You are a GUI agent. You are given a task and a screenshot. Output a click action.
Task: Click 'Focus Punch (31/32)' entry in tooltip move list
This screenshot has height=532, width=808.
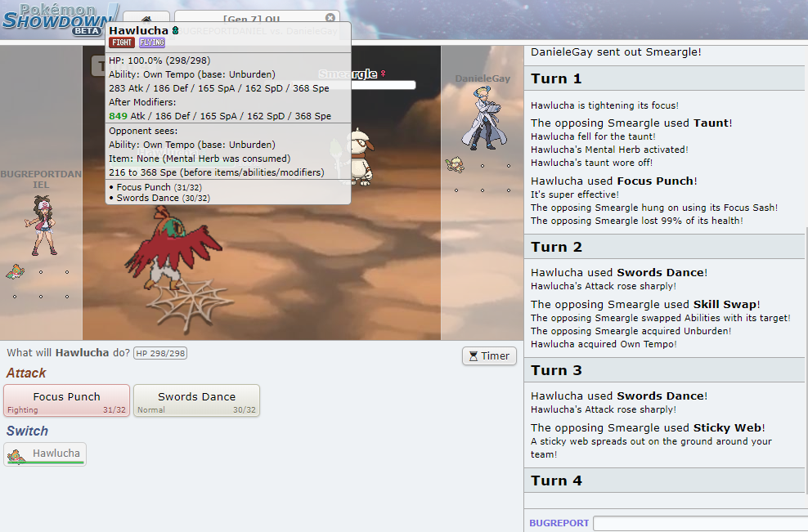(x=159, y=187)
